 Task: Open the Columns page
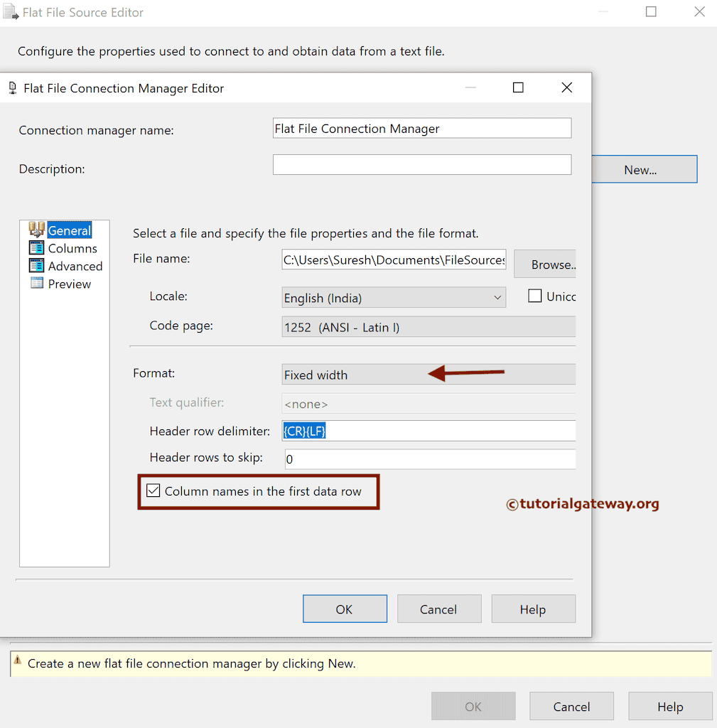click(72, 248)
